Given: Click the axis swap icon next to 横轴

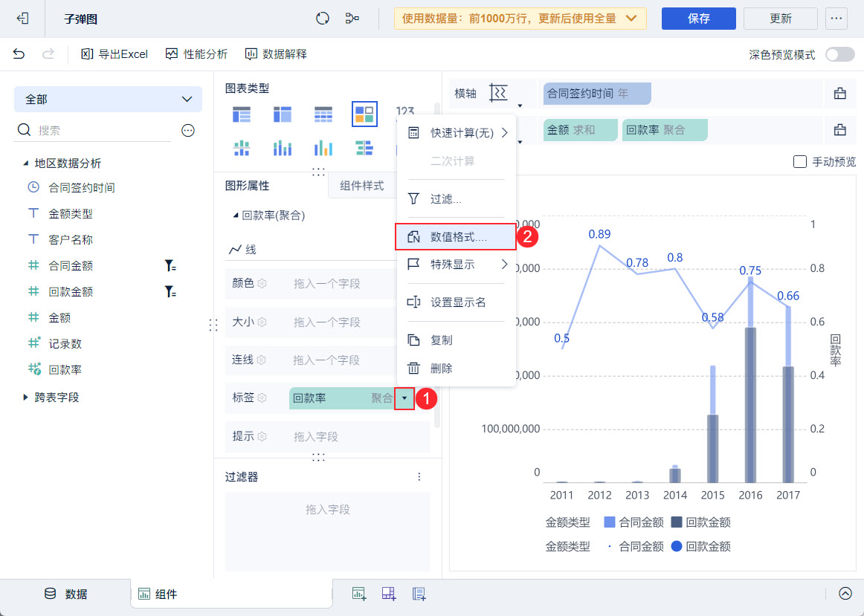Looking at the screenshot, I should pyautogui.click(x=499, y=93).
